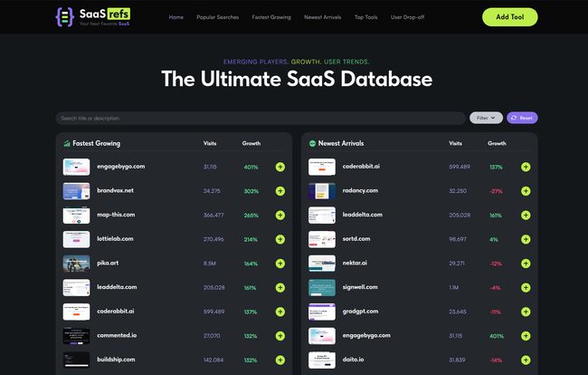
Task: Open brandvox.net link
Action: [x=115, y=190]
